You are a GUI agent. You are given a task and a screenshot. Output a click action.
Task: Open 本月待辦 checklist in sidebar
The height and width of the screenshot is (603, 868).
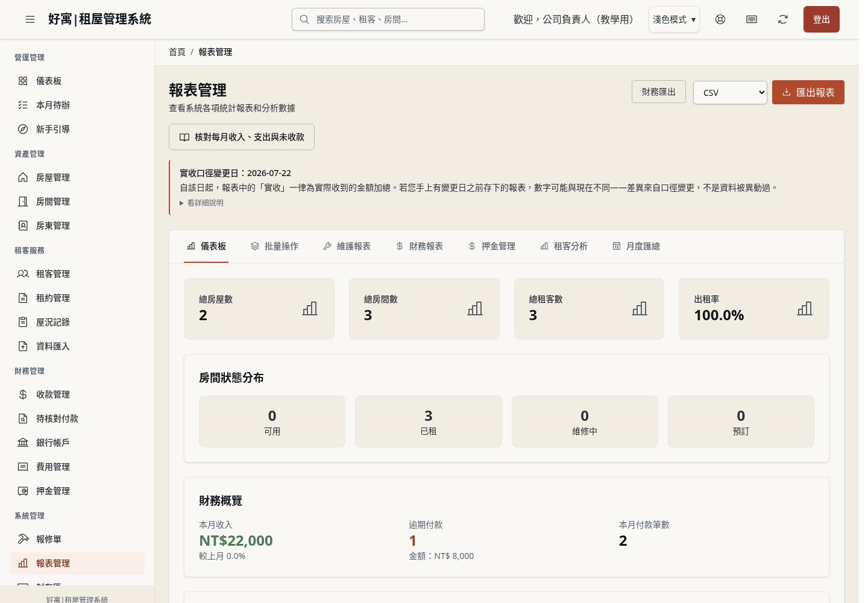pos(77,105)
